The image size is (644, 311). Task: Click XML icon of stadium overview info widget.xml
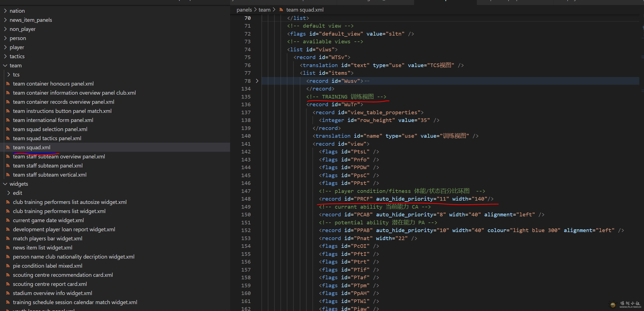coord(8,293)
